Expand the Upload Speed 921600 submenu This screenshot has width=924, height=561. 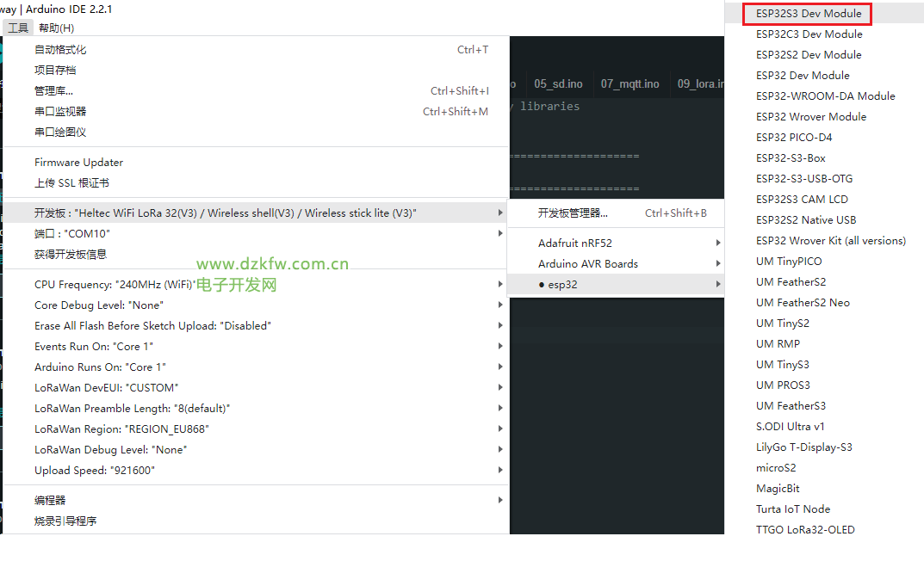95,471
